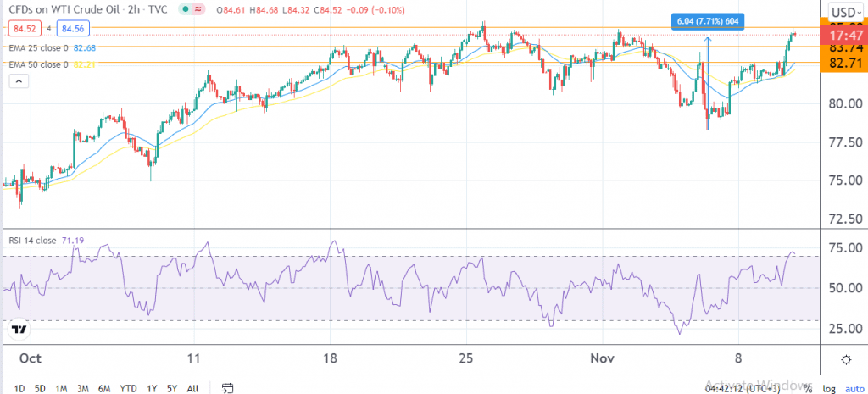The height and width of the screenshot is (394, 868).
Task: Click the EMA 25 value 82.68
Action: pyautogui.click(x=85, y=47)
